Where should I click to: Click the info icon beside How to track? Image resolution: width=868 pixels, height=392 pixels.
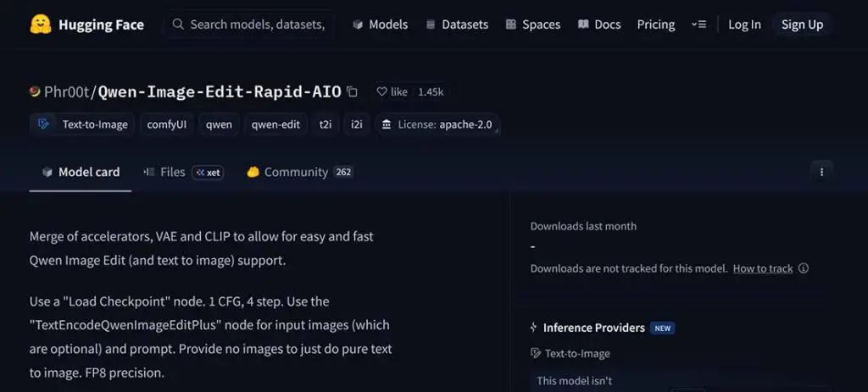pos(804,268)
